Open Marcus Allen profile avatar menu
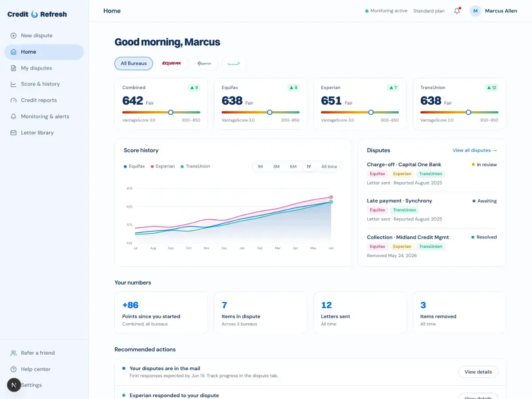The height and width of the screenshot is (399, 532). (x=476, y=11)
